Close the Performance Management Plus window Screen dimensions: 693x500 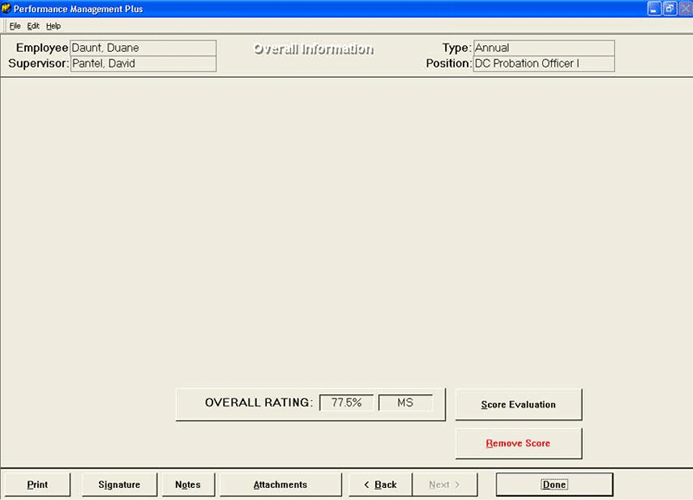(x=684, y=8)
